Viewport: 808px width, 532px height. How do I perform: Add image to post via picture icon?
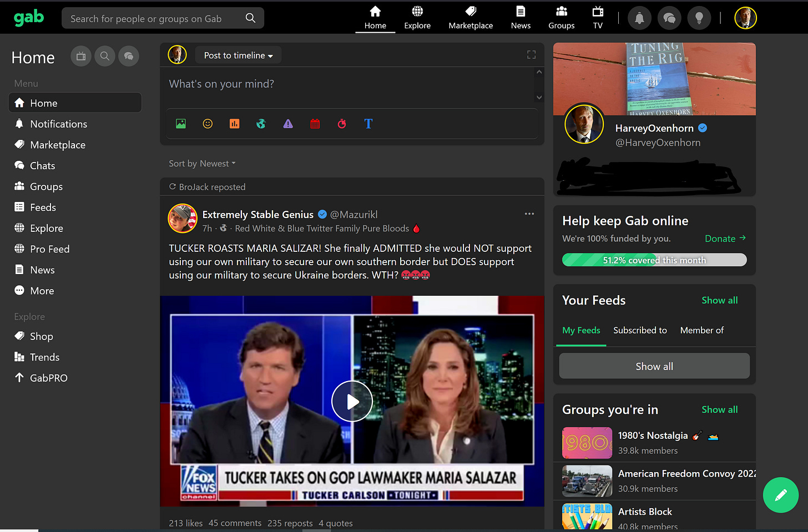pos(181,124)
